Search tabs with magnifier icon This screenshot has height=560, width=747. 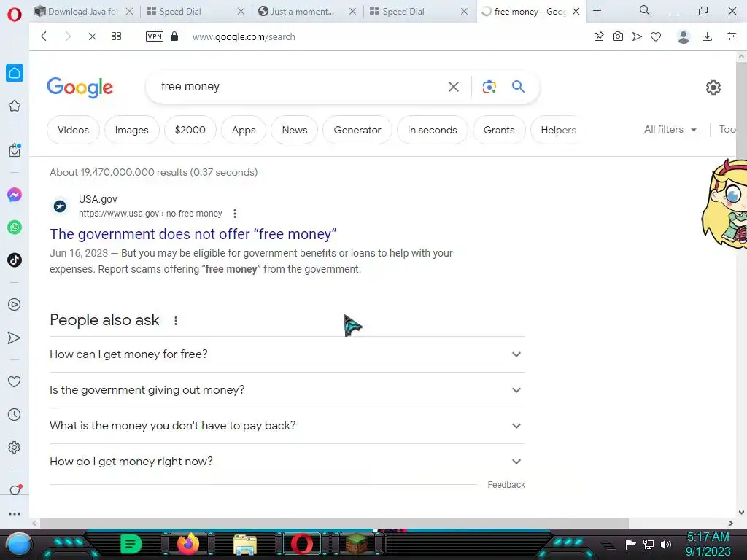(645, 10)
